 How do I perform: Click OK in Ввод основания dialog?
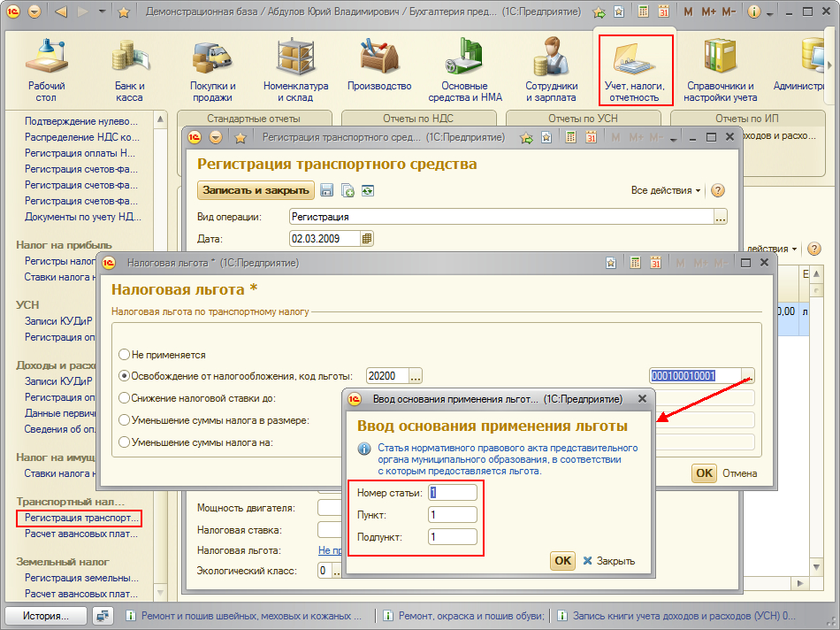(562, 561)
